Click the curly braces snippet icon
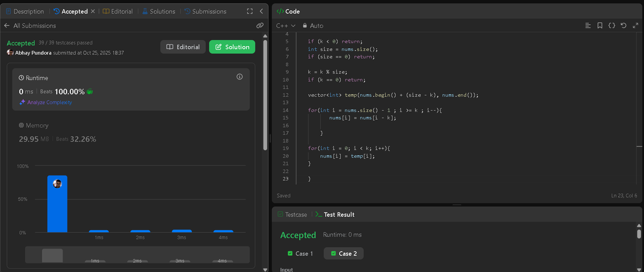The height and width of the screenshot is (272, 644). point(612,25)
